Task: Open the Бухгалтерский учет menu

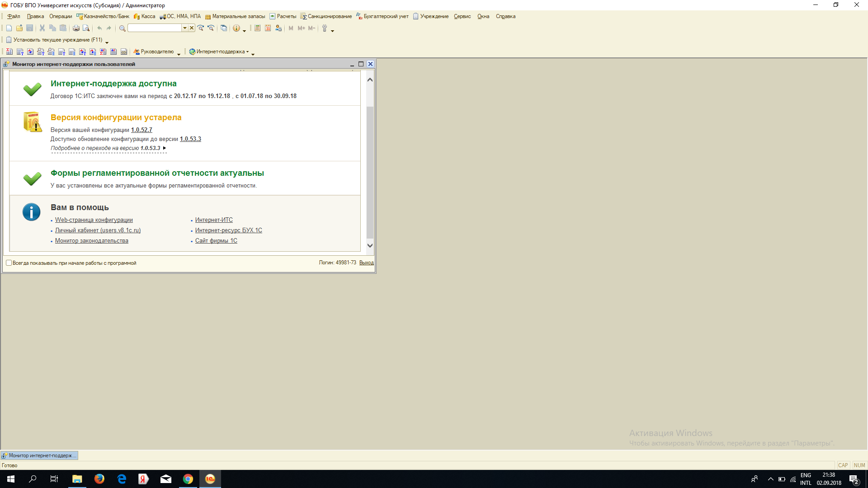Action: coord(382,16)
